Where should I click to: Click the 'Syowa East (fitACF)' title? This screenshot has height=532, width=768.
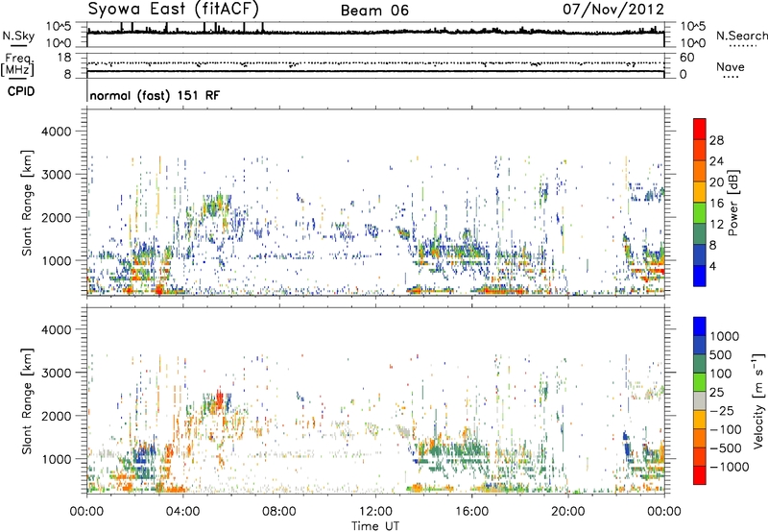point(174,10)
